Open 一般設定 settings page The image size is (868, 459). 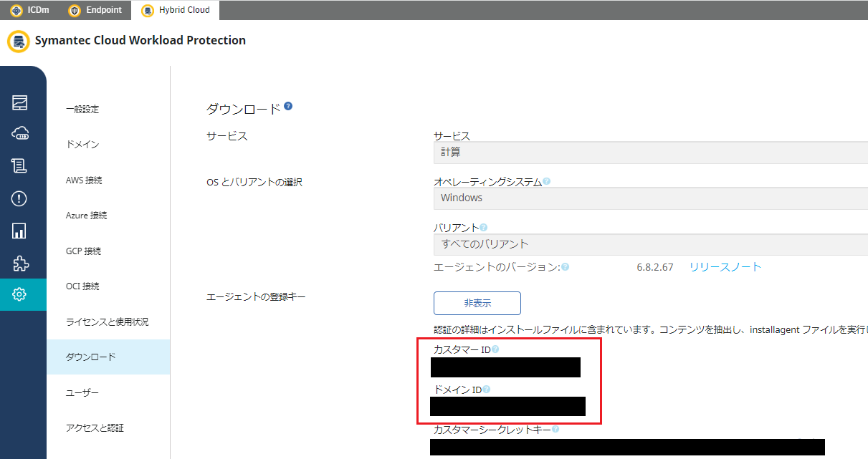tap(82, 110)
